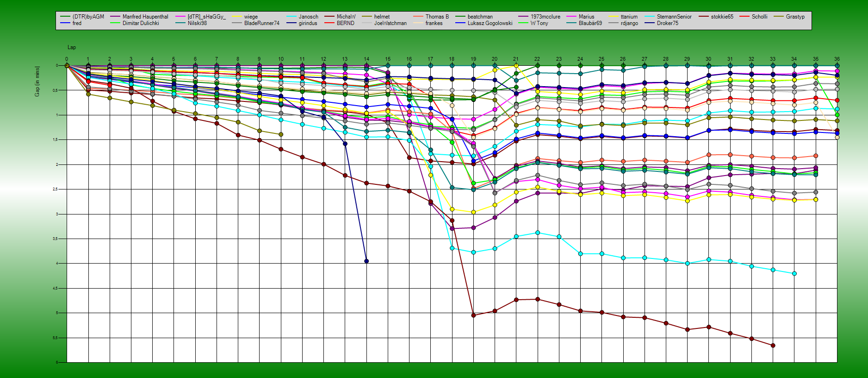Screen dimensions: 868x378
Task: Select MichaW in the legend
Action: 346,17
